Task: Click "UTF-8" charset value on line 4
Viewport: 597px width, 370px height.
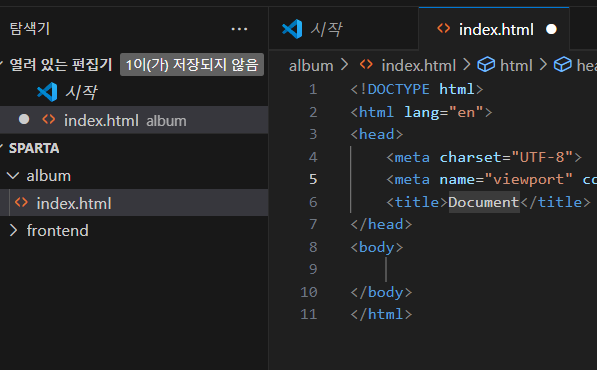Action: tap(542, 157)
